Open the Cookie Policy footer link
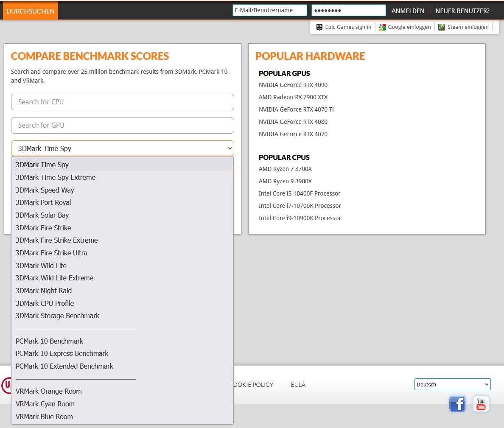This screenshot has height=428, width=504. click(254, 385)
